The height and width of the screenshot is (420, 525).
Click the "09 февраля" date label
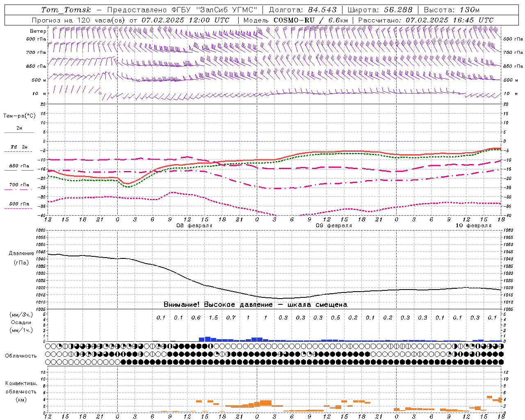tap(333, 226)
